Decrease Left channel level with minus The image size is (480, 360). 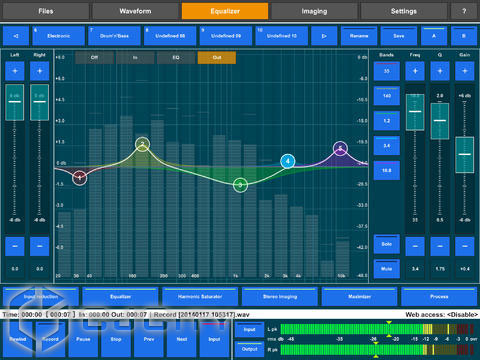(15, 246)
